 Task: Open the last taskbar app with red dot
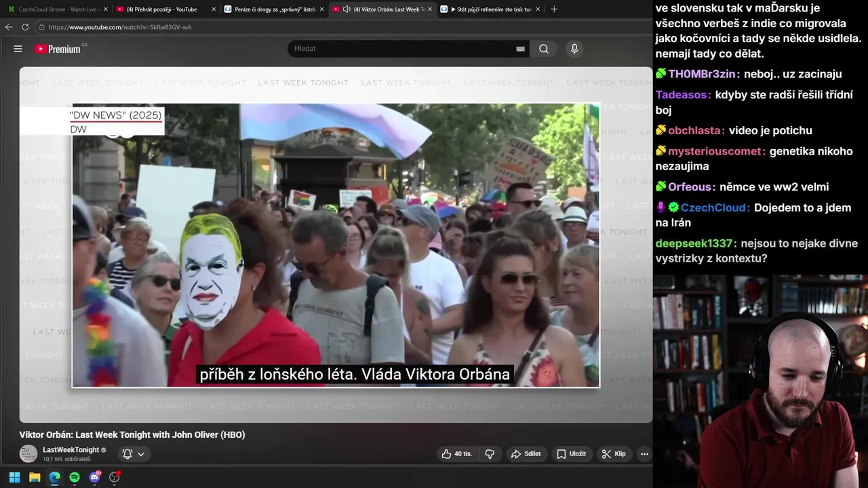pyautogui.click(x=114, y=477)
